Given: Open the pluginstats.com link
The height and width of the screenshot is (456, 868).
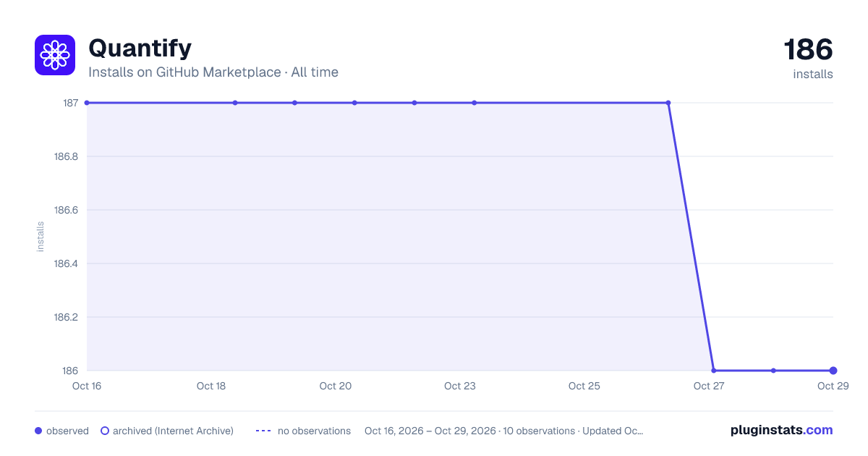Looking at the screenshot, I should coord(781,430).
